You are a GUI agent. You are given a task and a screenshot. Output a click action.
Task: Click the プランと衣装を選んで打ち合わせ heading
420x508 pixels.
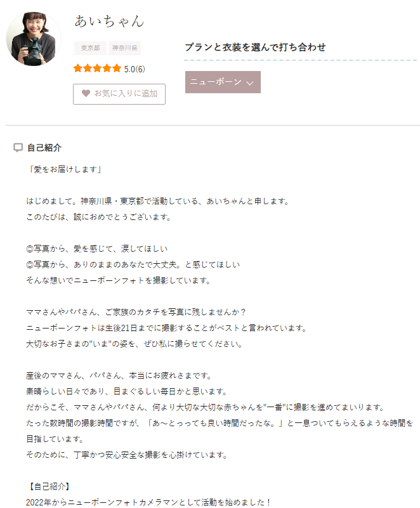click(x=256, y=48)
